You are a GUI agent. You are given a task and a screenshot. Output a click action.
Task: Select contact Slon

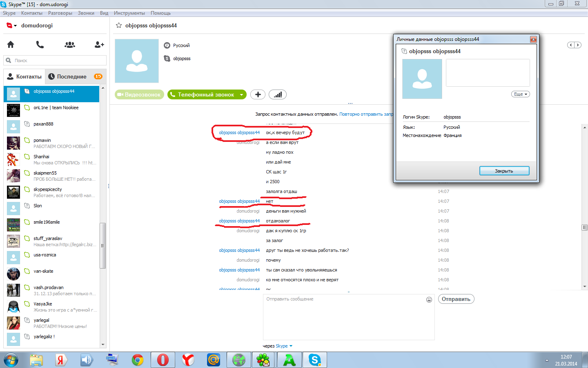point(51,209)
